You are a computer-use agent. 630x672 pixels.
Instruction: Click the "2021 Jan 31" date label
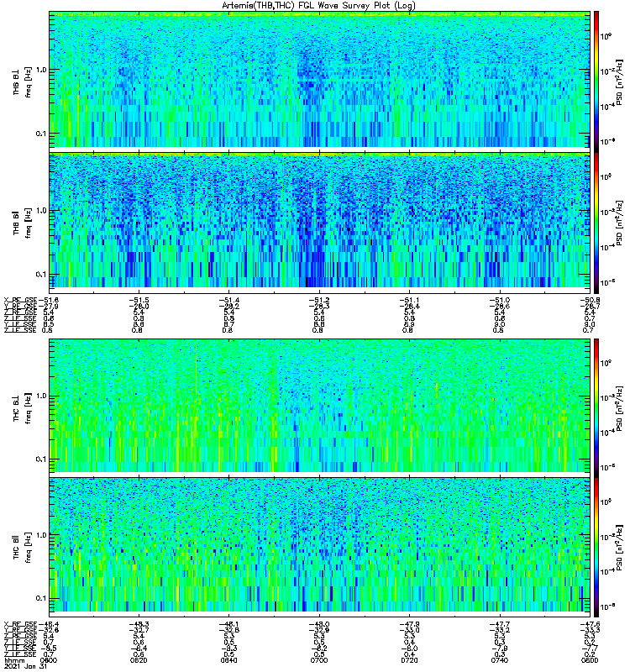(x=25, y=666)
